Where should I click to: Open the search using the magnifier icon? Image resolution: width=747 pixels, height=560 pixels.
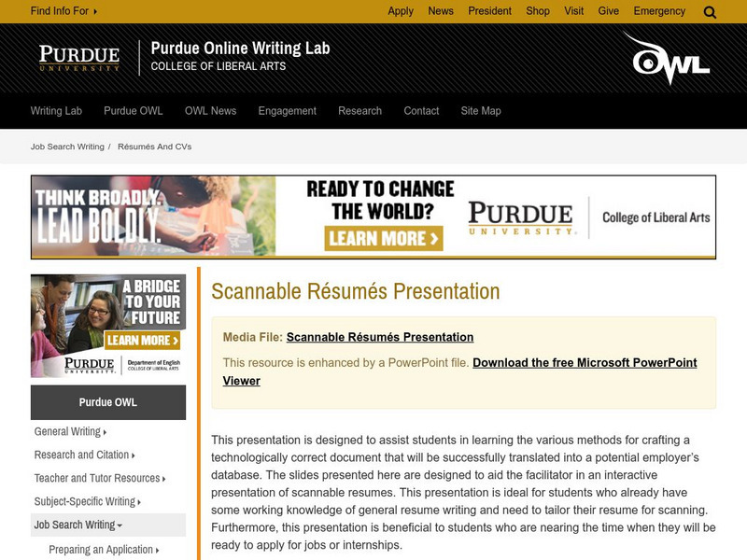[709, 10]
